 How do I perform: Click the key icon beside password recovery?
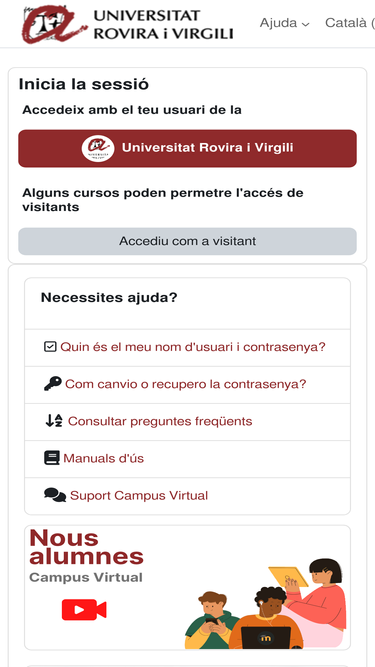53,383
